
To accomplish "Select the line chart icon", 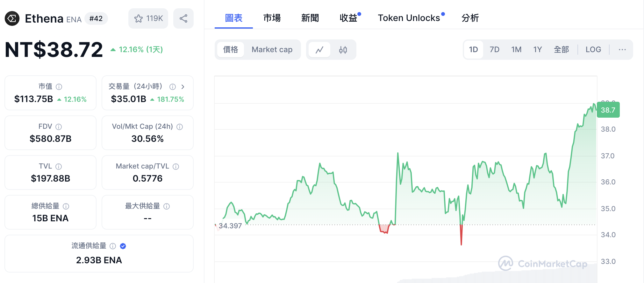I will 319,50.
